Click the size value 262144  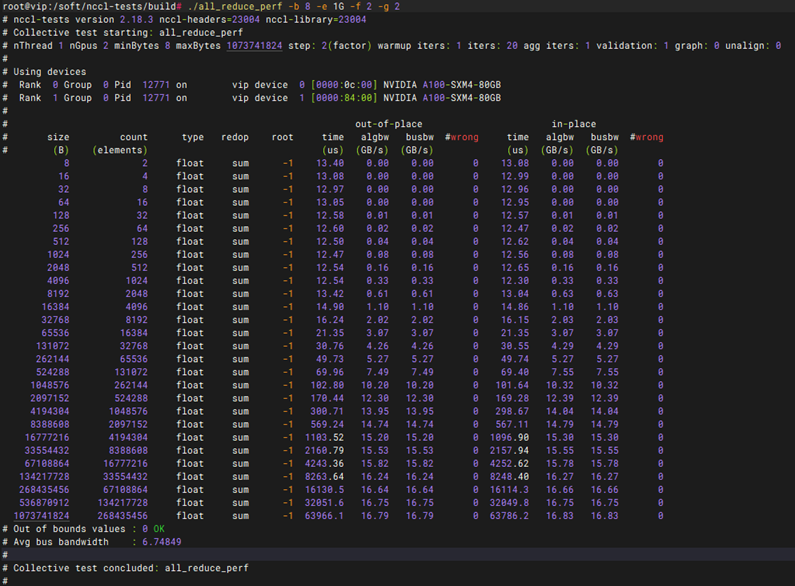(52, 359)
